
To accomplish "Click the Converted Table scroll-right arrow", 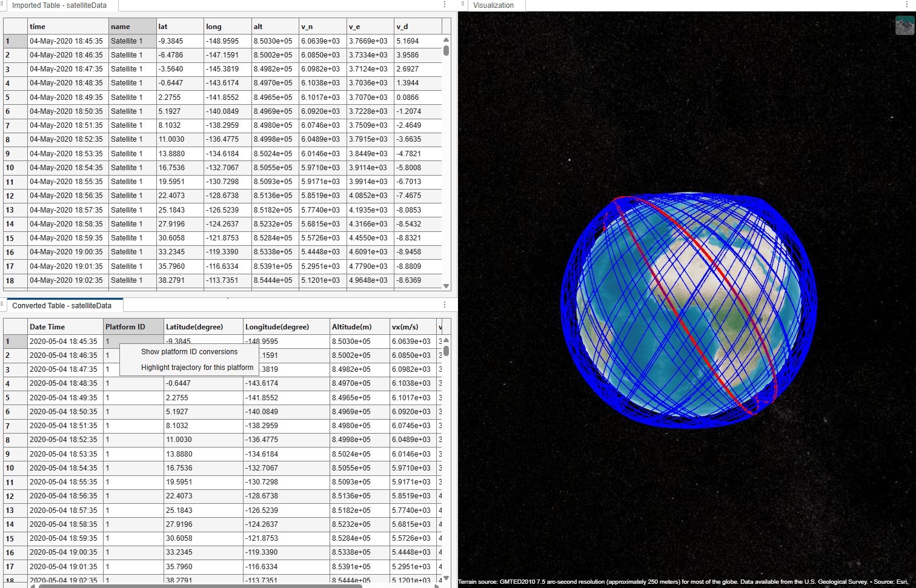I will [x=437, y=586].
